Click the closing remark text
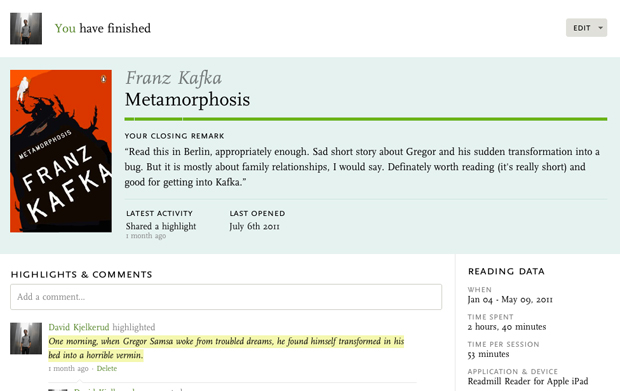Image resolution: width=620 pixels, height=391 pixels. (x=362, y=167)
